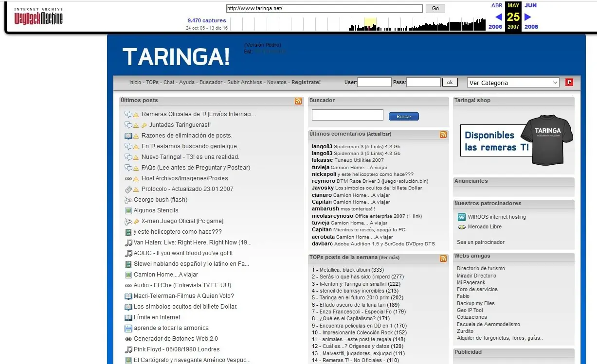Click the link icon beside Generador de Botones
This screenshot has height=364, width=597.
pyautogui.click(x=128, y=339)
